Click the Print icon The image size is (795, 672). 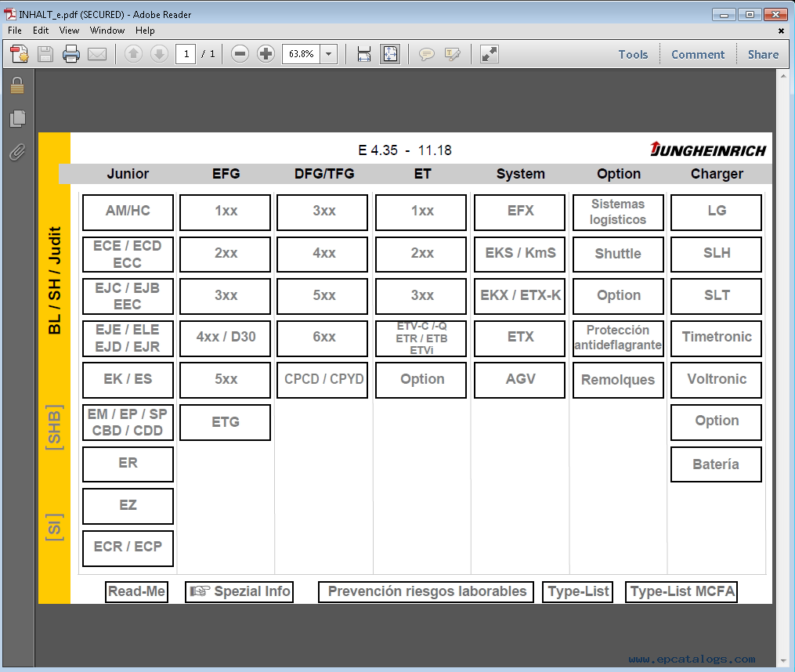[x=71, y=54]
